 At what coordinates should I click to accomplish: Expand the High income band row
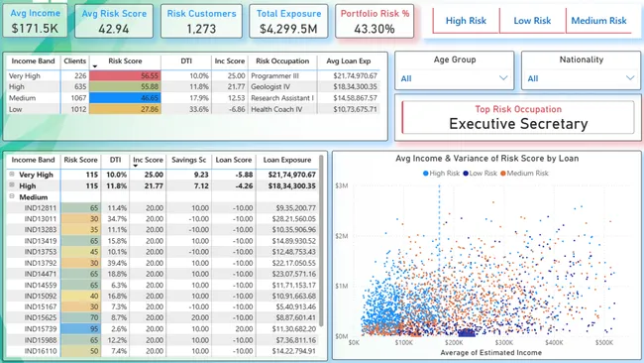pyautogui.click(x=12, y=185)
